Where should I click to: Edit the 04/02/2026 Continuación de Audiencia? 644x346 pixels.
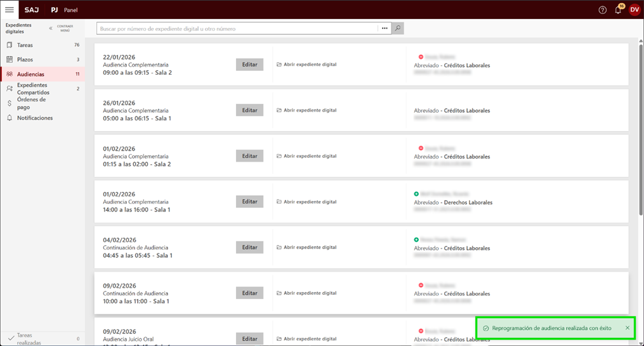coord(249,248)
